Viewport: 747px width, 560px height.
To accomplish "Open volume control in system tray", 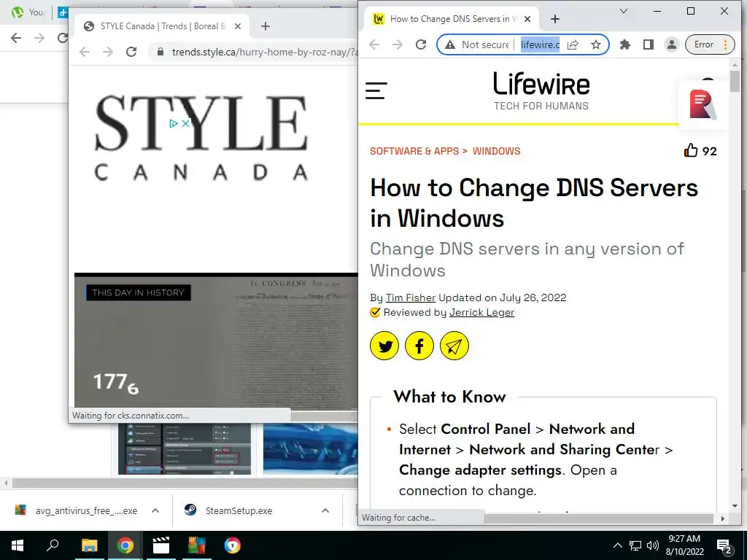I will 653,545.
